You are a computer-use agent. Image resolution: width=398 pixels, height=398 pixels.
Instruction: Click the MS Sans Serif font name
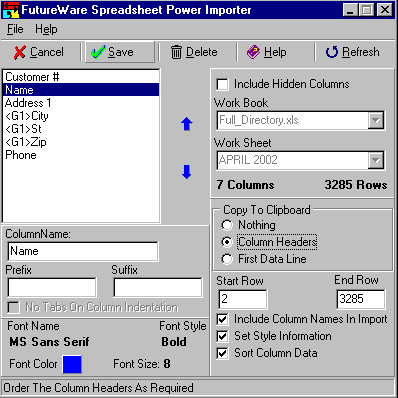coord(49,342)
